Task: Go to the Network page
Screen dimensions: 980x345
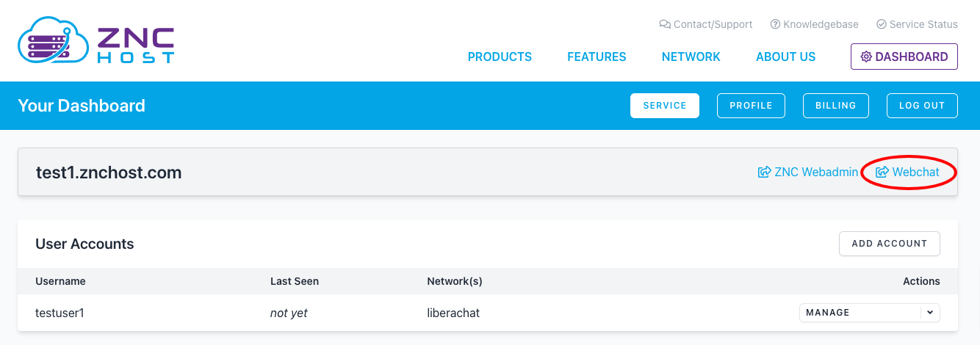Action: (x=691, y=57)
